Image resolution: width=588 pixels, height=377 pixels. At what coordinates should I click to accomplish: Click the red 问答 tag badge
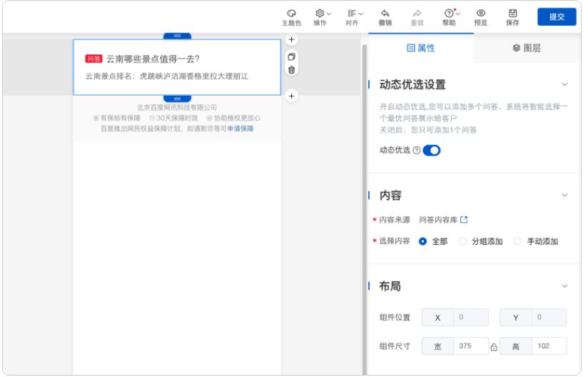tap(93, 59)
